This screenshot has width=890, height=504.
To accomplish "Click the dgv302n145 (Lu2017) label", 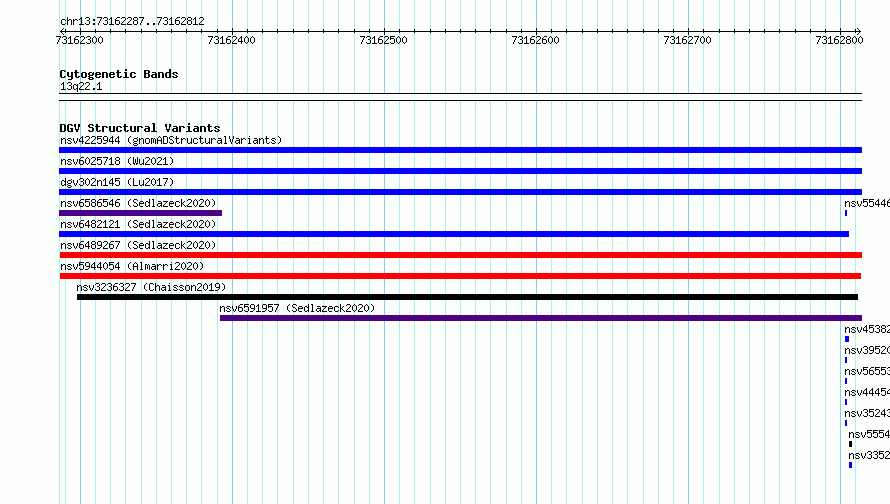I will (117, 182).
